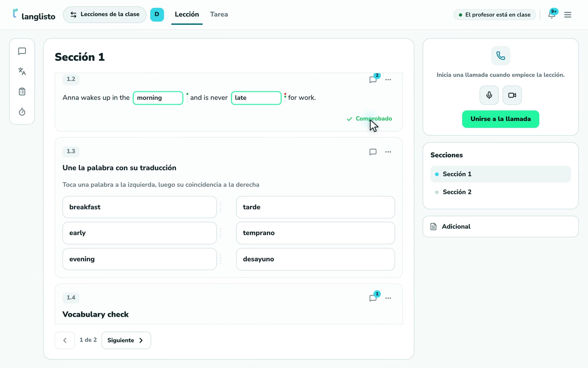Select Sección 2 in sections list
This screenshot has width=588, height=368.
[500, 192]
